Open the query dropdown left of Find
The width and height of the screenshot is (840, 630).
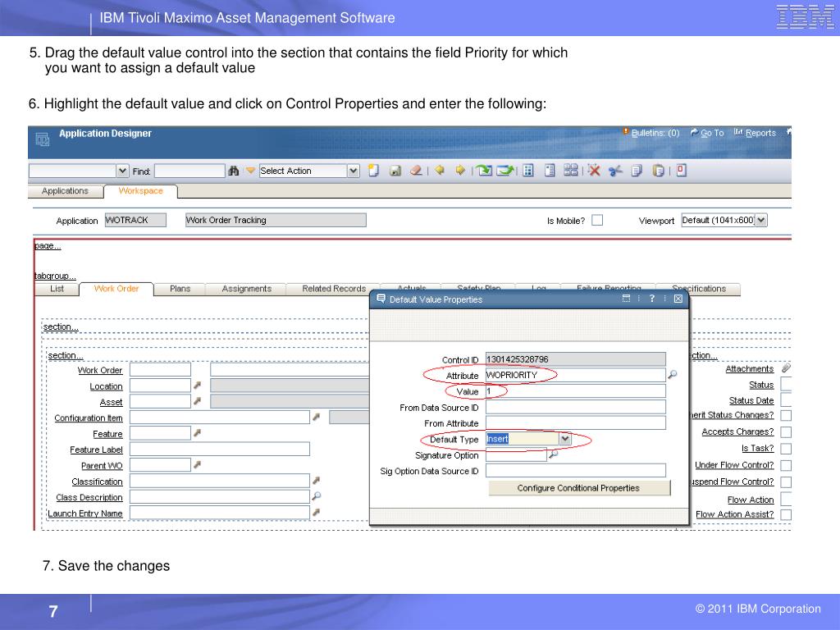point(123,171)
